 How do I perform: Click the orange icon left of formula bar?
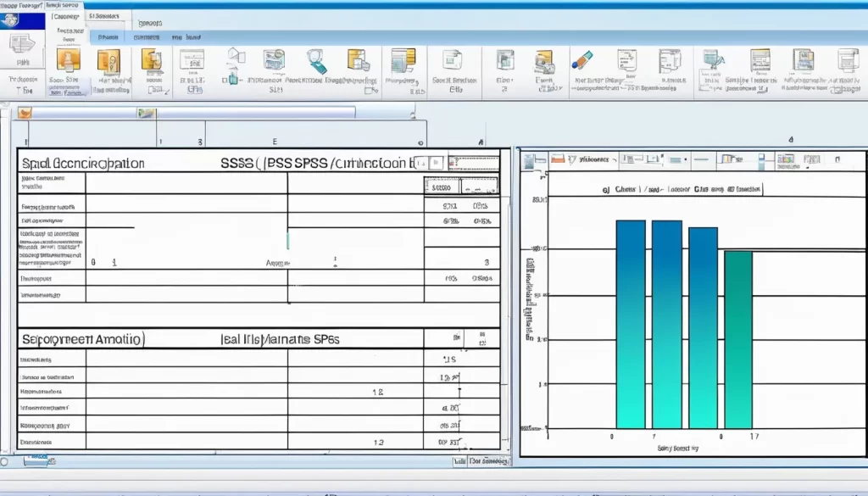25,113
